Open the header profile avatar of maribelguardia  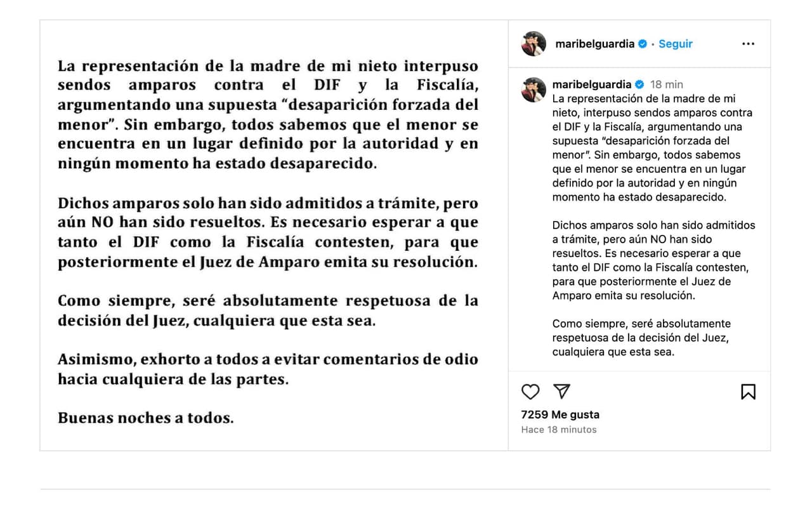[x=534, y=44]
